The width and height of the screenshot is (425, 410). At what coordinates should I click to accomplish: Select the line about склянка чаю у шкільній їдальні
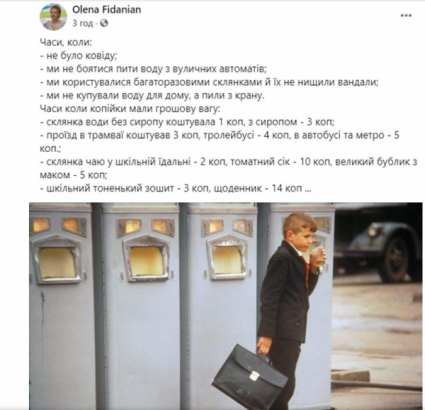coord(228,168)
